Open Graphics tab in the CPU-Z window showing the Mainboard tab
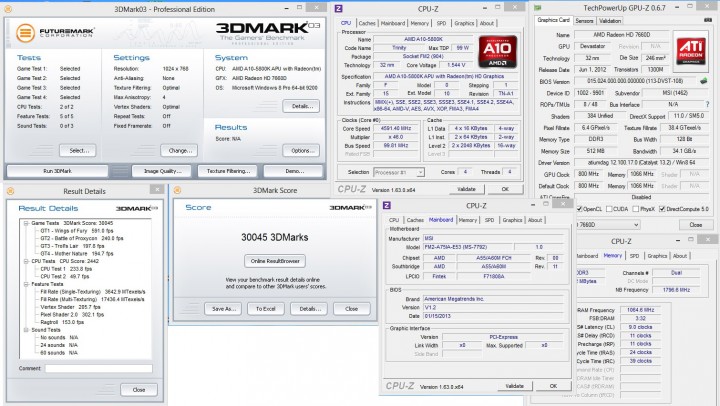 [x=512, y=220]
